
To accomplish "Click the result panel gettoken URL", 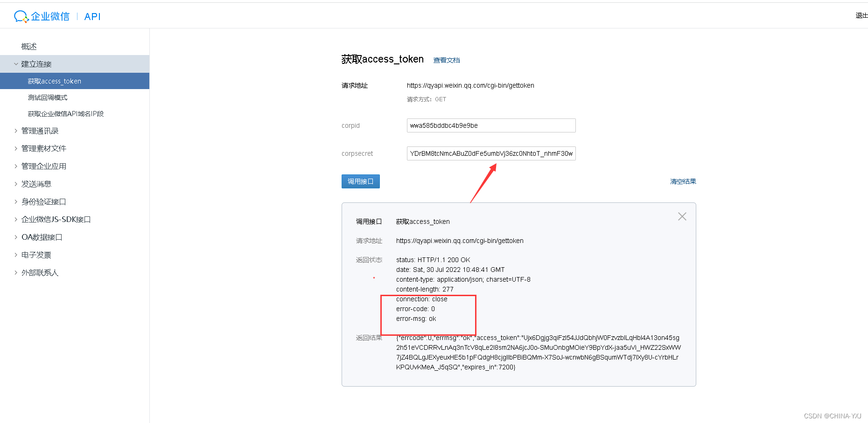I will click(460, 241).
